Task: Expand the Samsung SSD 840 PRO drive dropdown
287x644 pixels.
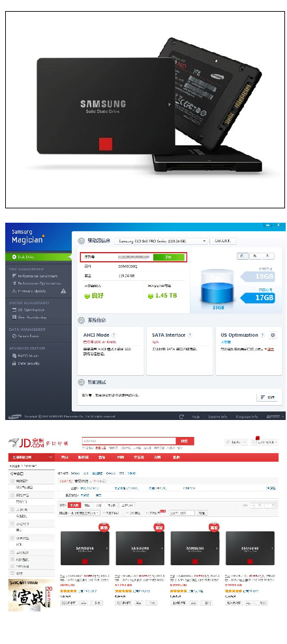Action: (x=160, y=241)
